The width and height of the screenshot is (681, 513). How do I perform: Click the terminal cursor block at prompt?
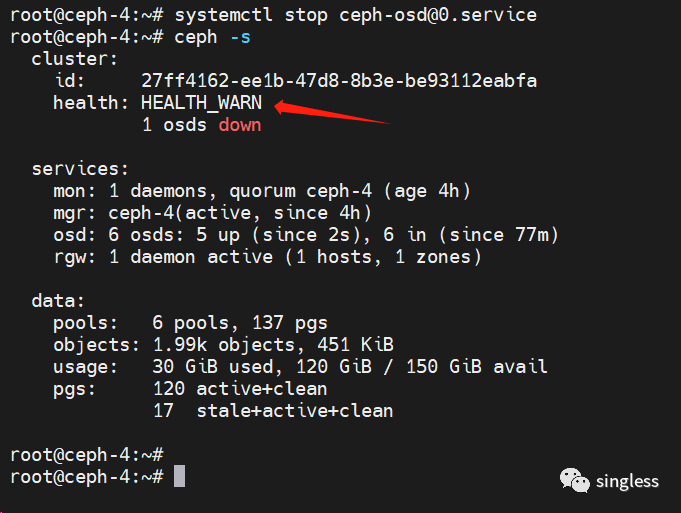pyautogui.click(x=179, y=476)
